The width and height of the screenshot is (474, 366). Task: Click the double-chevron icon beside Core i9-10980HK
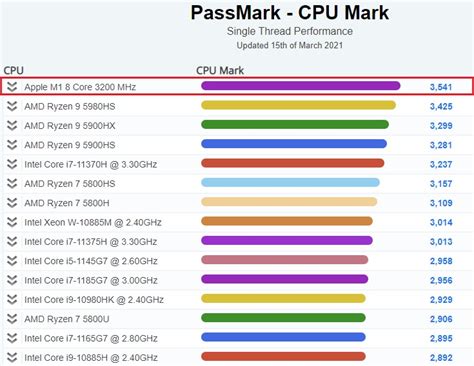pos(12,299)
